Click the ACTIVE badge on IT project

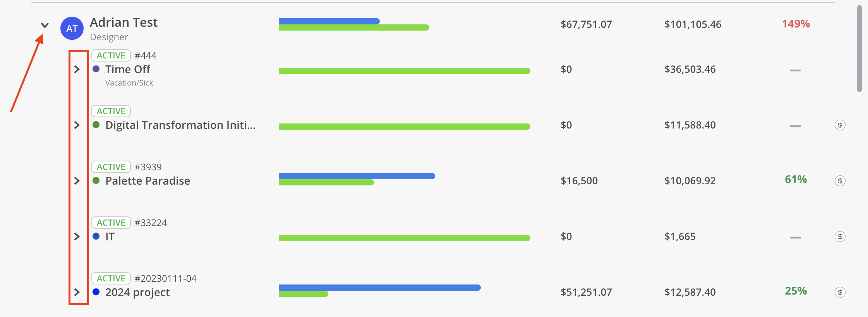tap(111, 223)
